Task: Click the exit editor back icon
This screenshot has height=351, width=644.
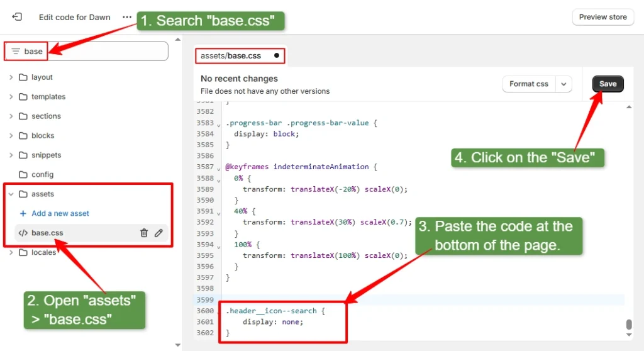Action: (17, 17)
